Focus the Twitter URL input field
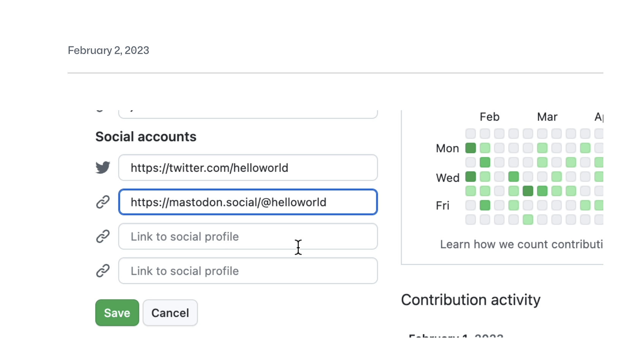 [x=248, y=168]
